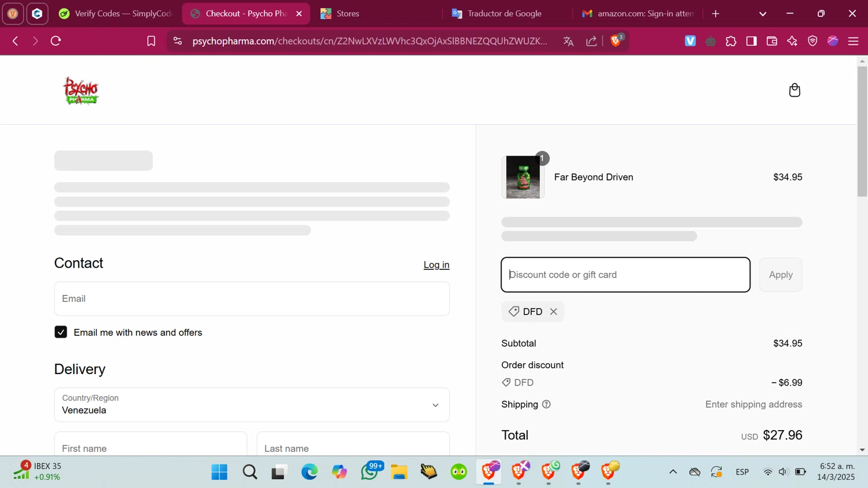Open Brave Shields lion icon
This screenshot has height=488, width=868.
[616, 40]
